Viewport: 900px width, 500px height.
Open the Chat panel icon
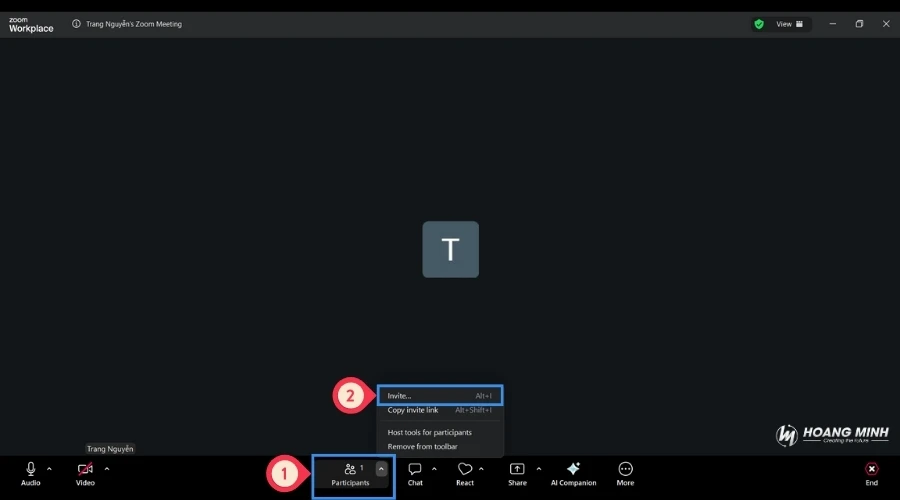click(415, 469)
